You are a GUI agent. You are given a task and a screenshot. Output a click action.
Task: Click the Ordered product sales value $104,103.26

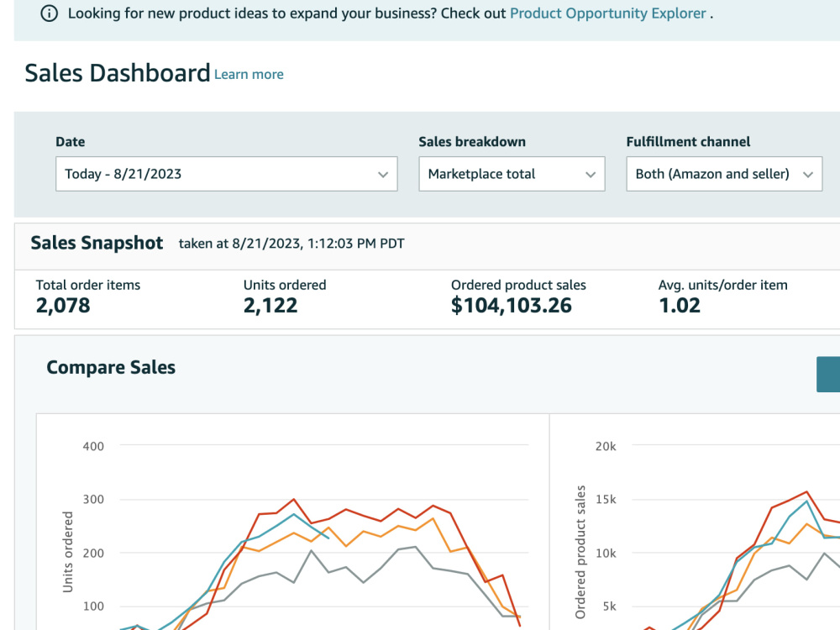(511, 306)
